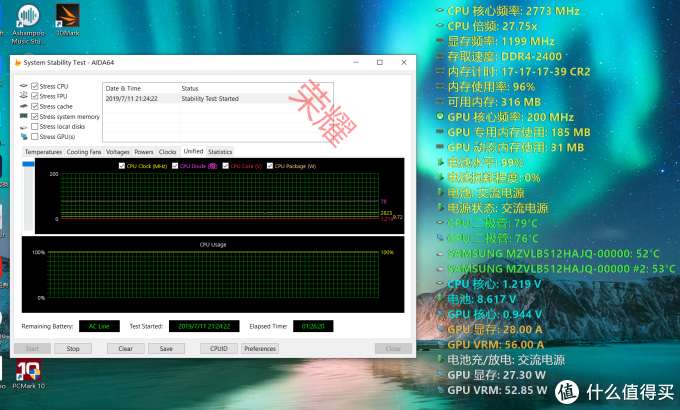Click the Clear button

tap(125, 348)
